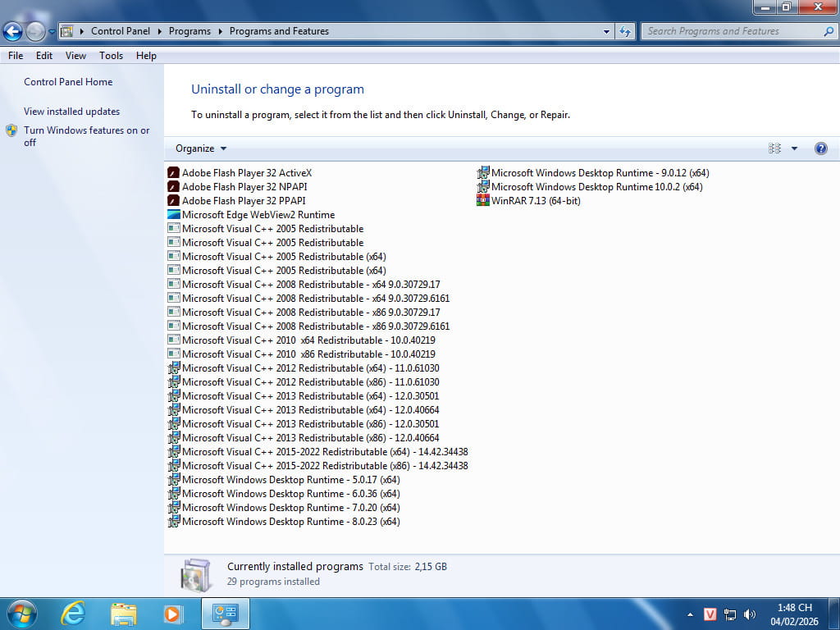Click Control Panel in the breadcrumb
The width and height of the screenshot is (840, 630).
tap(121, 31)
